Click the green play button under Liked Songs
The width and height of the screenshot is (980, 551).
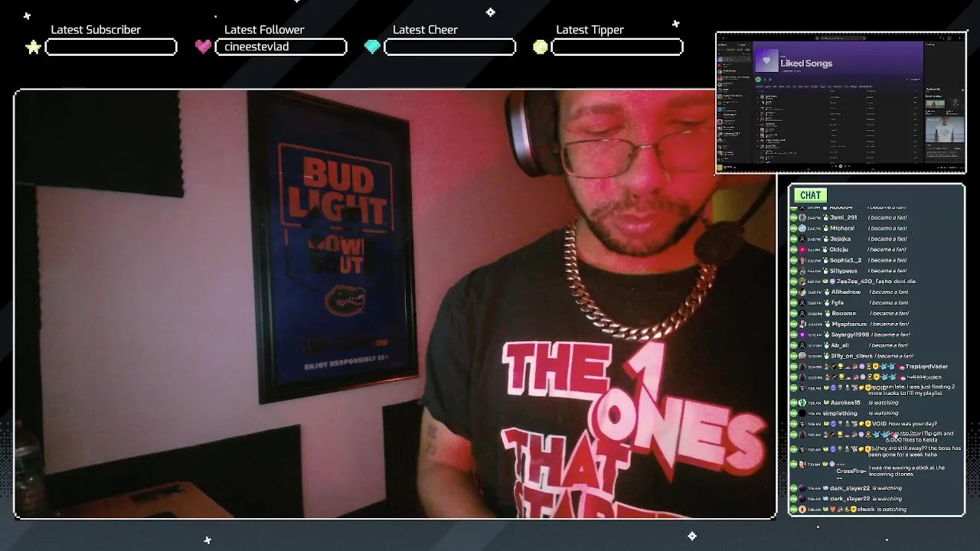coord(758,79)
